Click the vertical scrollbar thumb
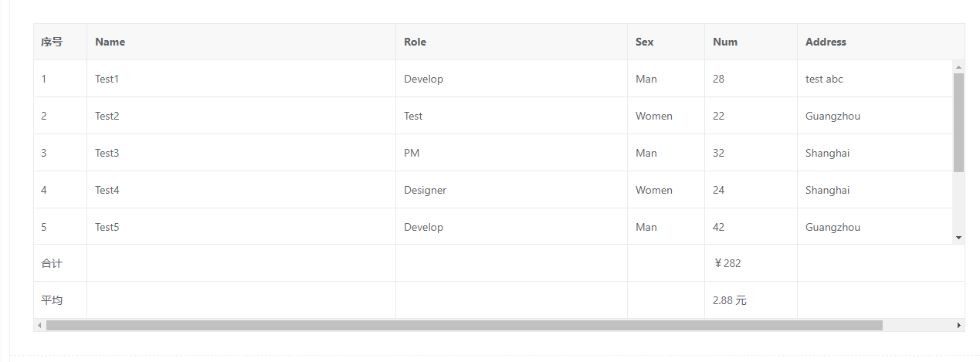Image resolution: width=980 pixels, height=362 pixels. [x=958, y=122]
